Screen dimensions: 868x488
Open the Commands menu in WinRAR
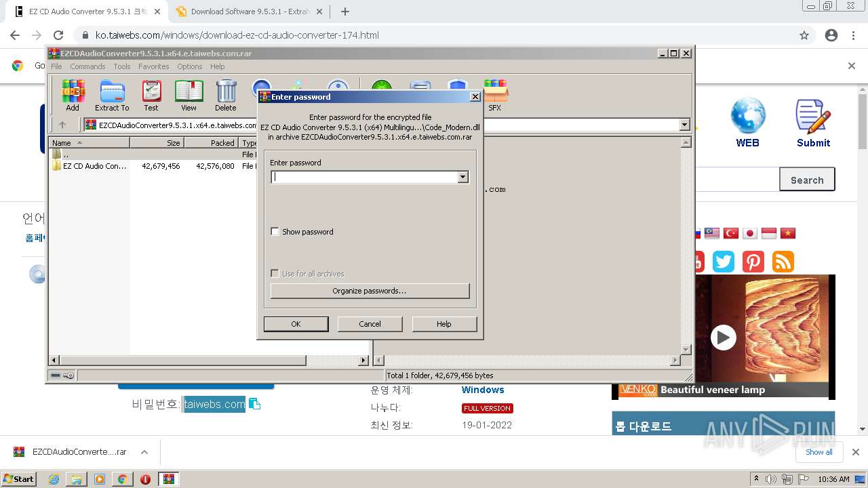click(x=87, y=66)
